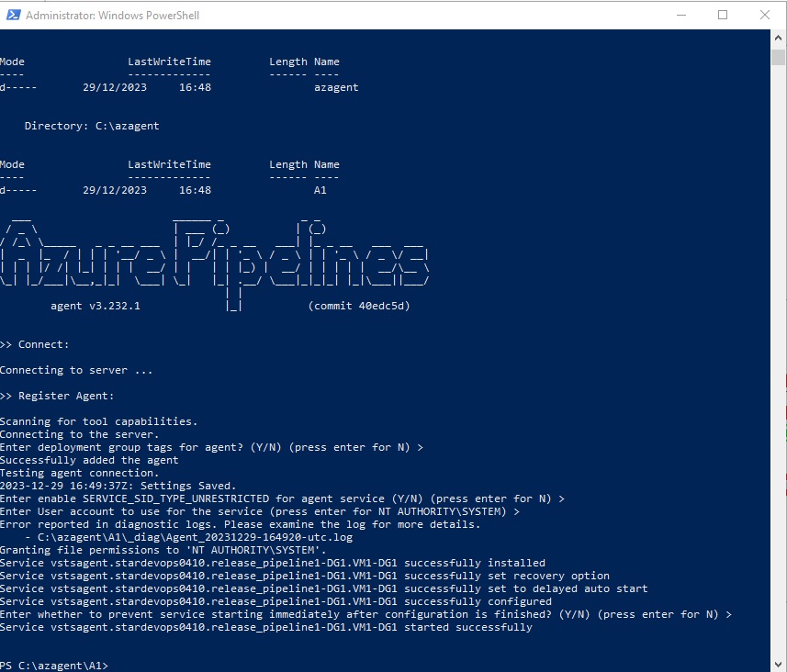The width and height of the screenshot is (787, 672).
Task: Click 'Connecting to the server.' line
Action: (79, 434)
